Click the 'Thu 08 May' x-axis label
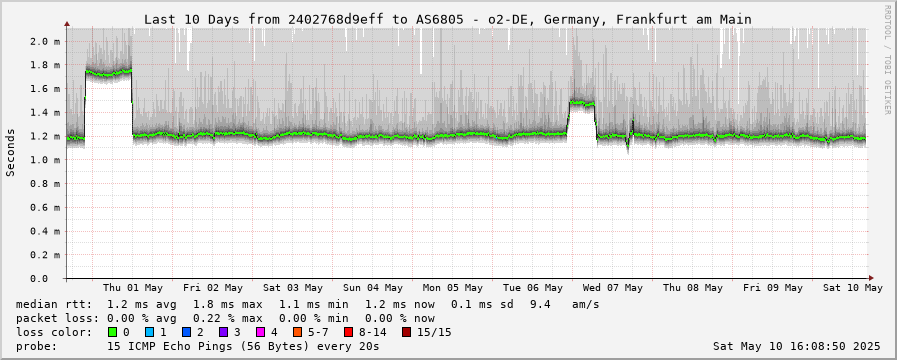 [x=693, y=288]
